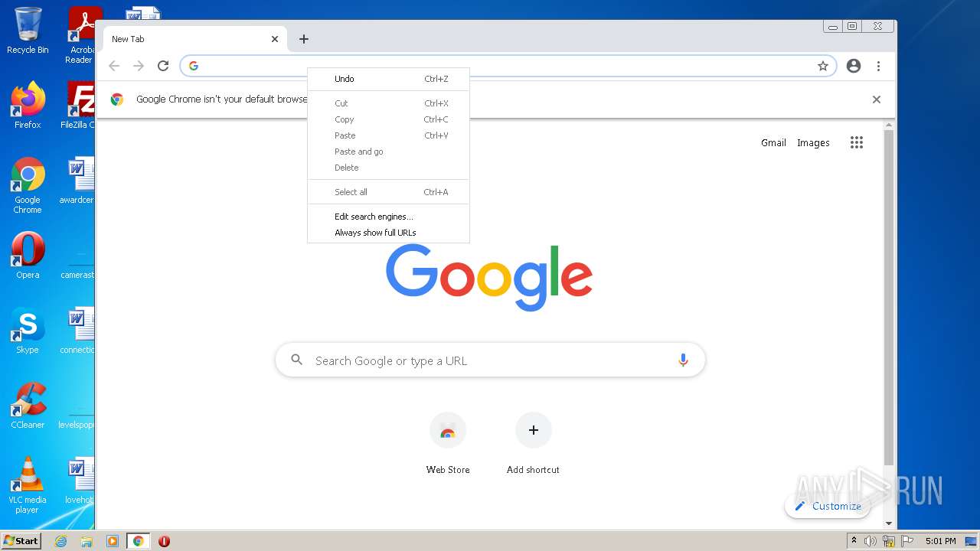Open Windows Media Player taskbar icon
The height and width of the screenshot is (551, 980).
click(113, 541)
